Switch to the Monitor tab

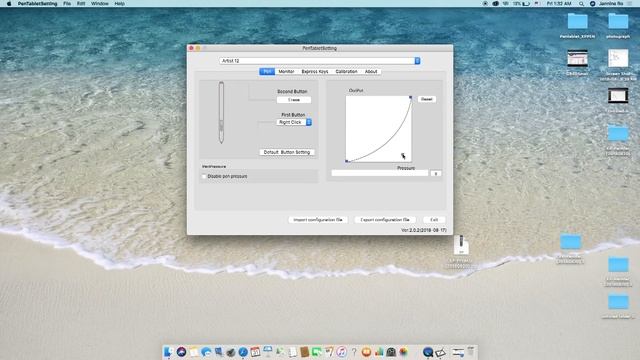286,71
